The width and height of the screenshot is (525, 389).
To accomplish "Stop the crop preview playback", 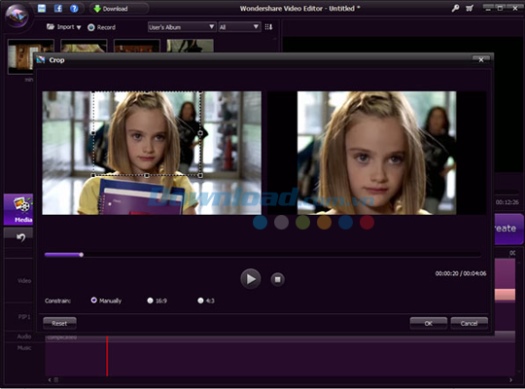I will [x=278, y=279].
